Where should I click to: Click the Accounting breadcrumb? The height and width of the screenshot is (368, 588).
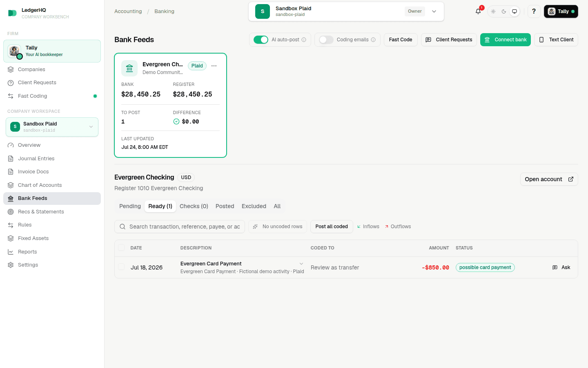tap(128, 11)
